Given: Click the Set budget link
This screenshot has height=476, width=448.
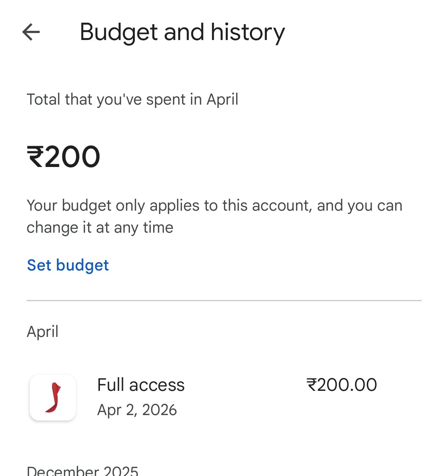Looking at the screenshot, I should pyautogui.click(x=68, y=265).
